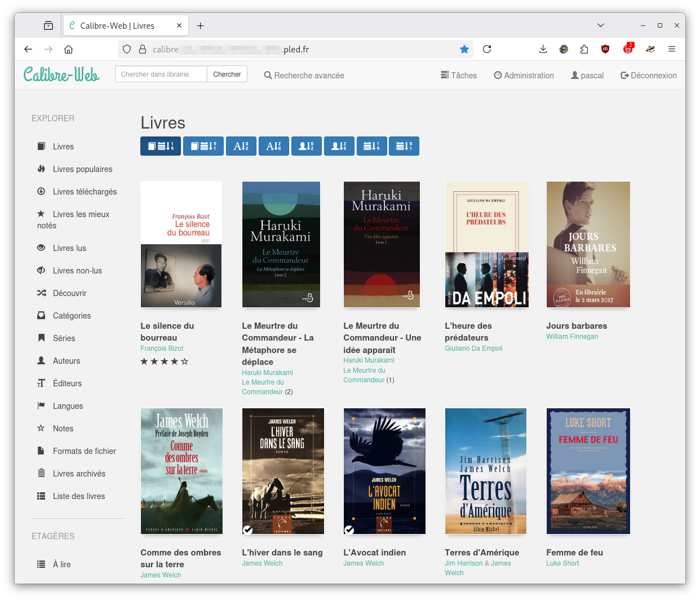700x600 pixels.
Task: Open browser home page
Action: pos(69,49)
